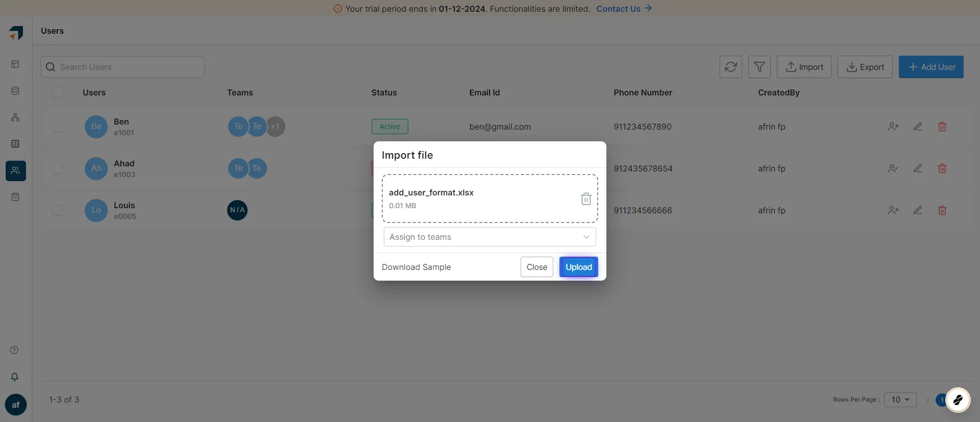Deactivate user icon in Ahad's row
Image resolution: width=980 pixels, height=422 pixels.
pyautogui.click(x=893, y=168)
